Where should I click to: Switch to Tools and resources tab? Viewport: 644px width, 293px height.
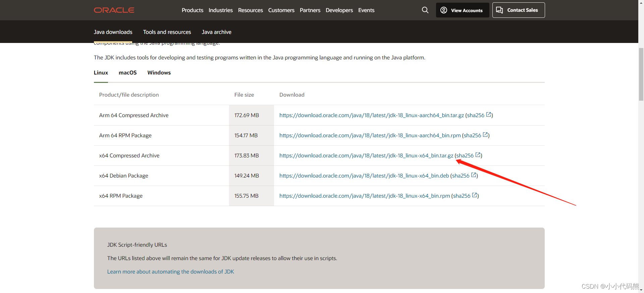coord(167,32)
